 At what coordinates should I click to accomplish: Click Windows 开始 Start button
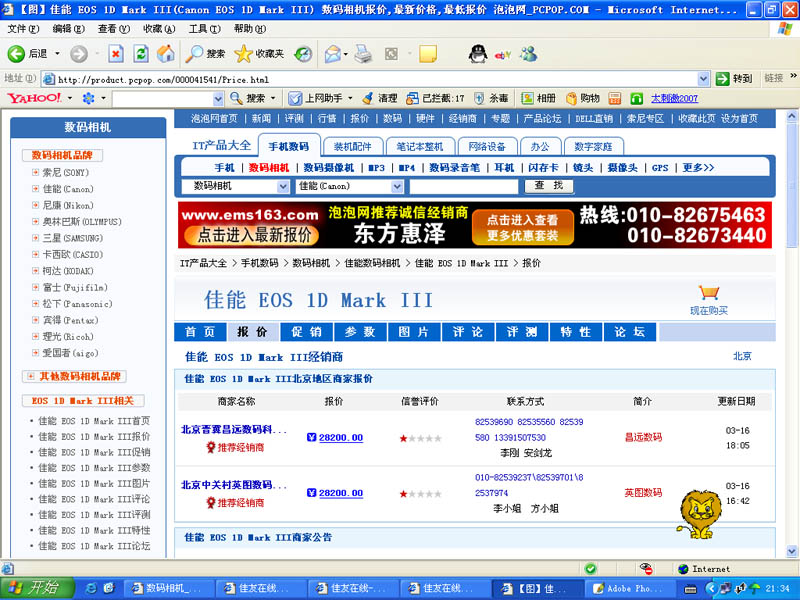[36, 588]
